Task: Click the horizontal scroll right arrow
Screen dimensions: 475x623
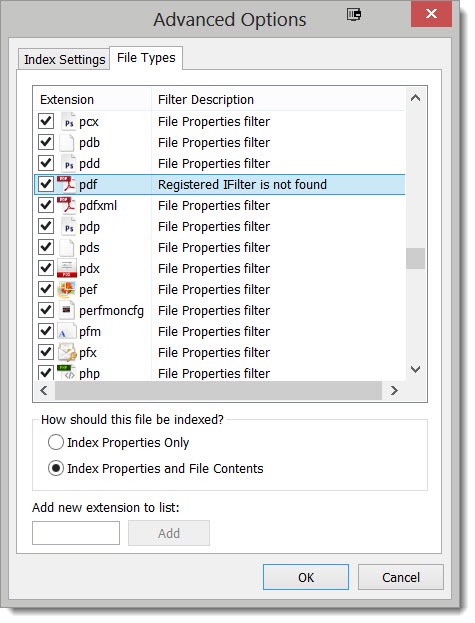Action: (394, 391)
